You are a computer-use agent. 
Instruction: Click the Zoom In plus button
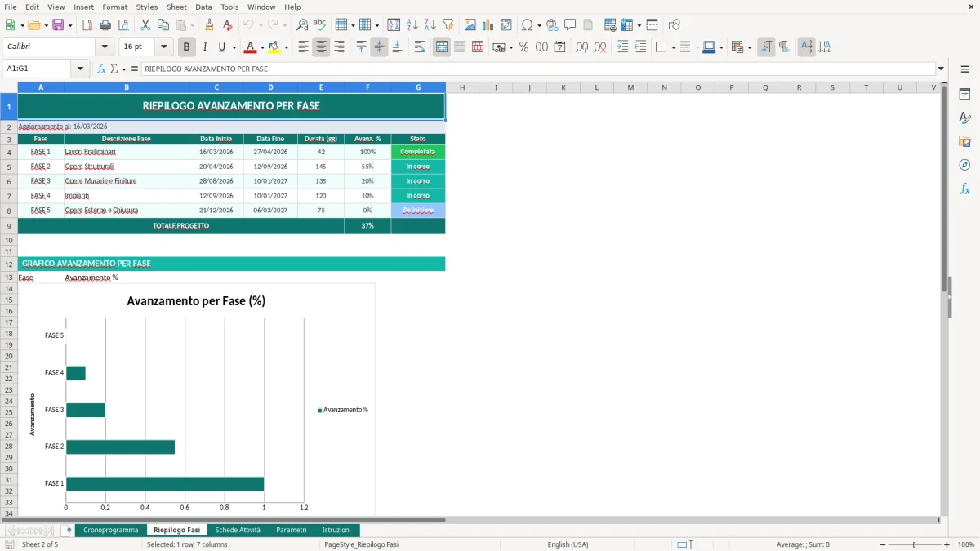click(x=947, y=544)
